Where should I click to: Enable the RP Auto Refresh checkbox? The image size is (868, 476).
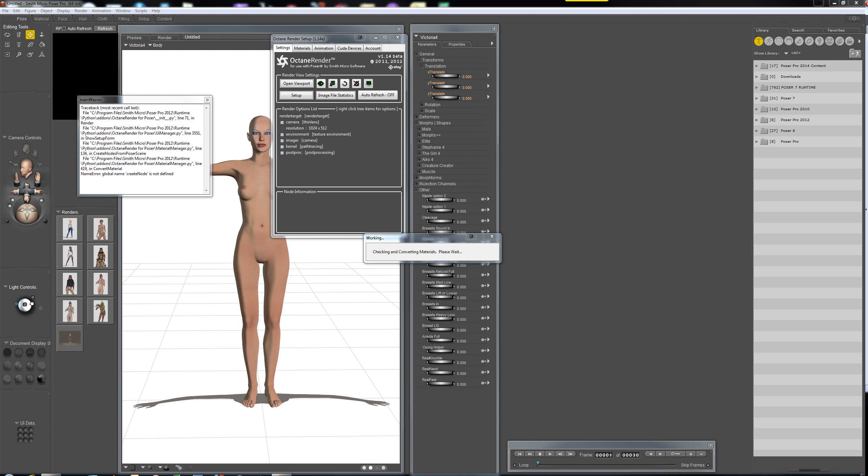(64, 29)
